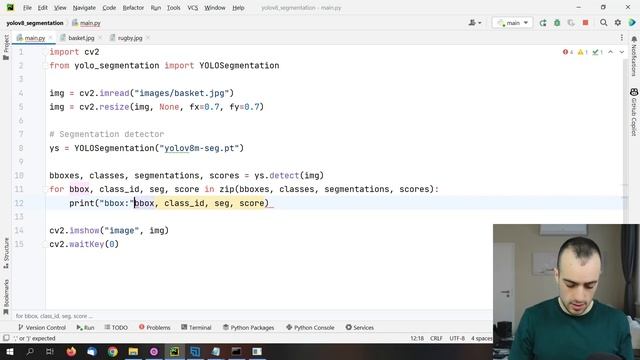
Task: Open the Structure tool window sidebar
Action: [6, 253]
